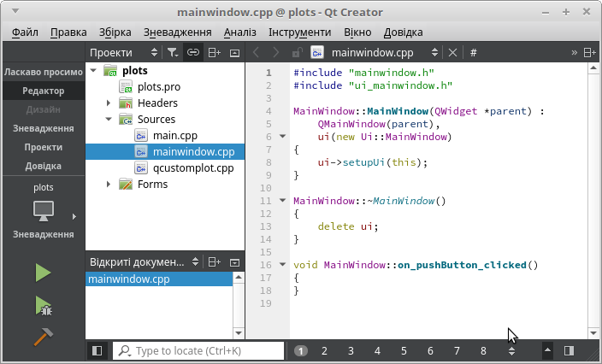Toggle synchronize with editor link icon
The width and height of the screenshot is (602, 364).
[193, 52]
